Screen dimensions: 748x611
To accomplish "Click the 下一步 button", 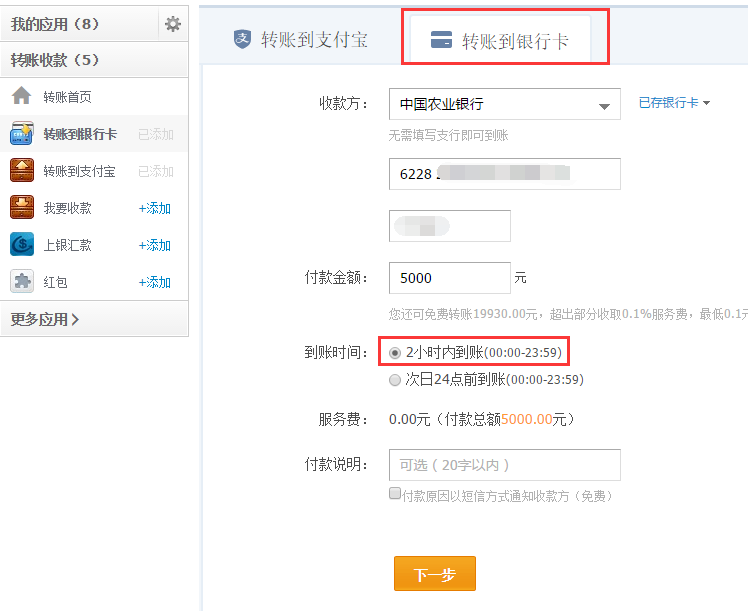I will point(435,573).
